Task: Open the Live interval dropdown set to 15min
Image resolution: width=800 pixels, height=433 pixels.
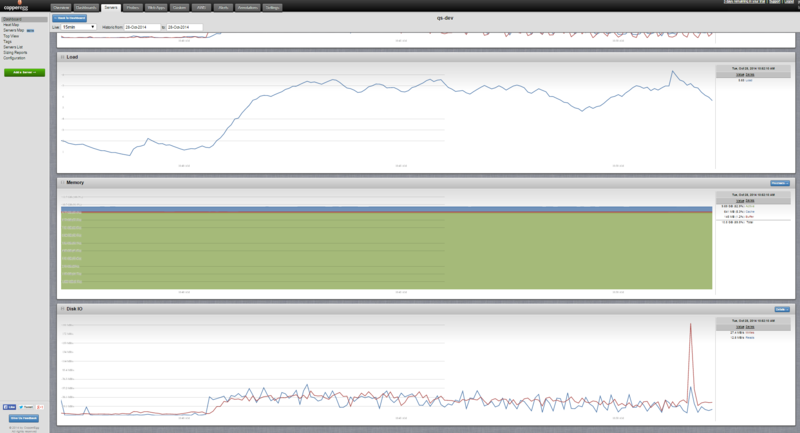Action: pyautogui.click(x=79, y=27)
